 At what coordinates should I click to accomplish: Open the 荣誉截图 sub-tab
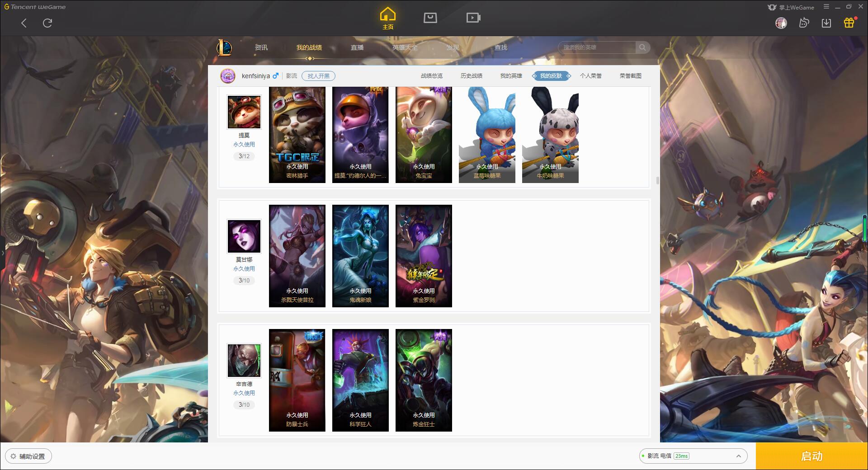631,76
